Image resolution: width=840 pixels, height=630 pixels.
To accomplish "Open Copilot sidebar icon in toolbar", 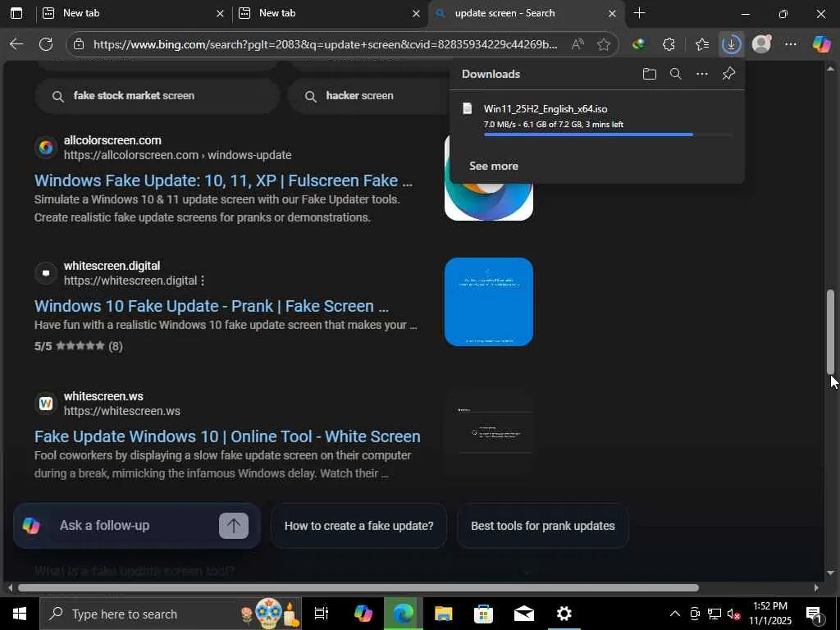I will tap(821, 44).
